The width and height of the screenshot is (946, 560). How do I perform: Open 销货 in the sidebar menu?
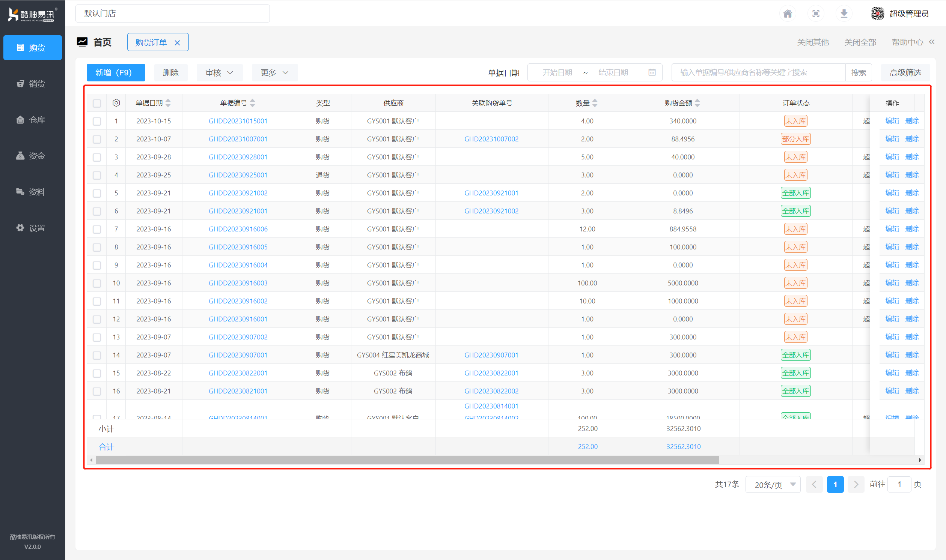pos(33,84)
